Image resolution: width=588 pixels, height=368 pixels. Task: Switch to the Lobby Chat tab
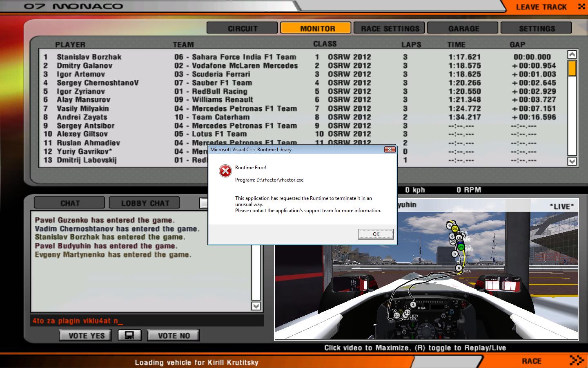[x=145, y=203]
